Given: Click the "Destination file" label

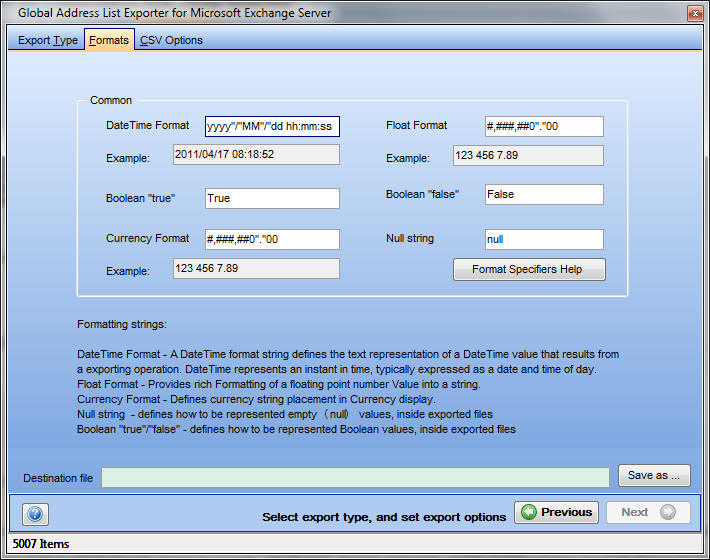Looking at the screenshot, I should coord(58,478).
